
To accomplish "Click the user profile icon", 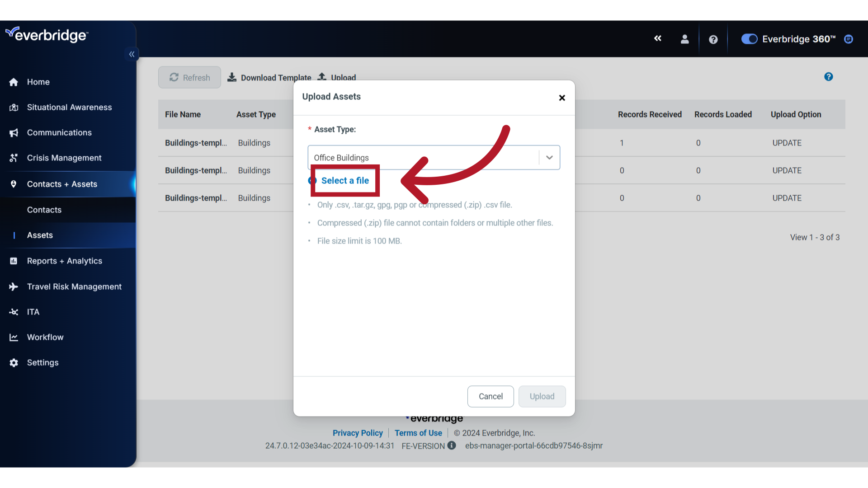I will click(x=684, y=39).
